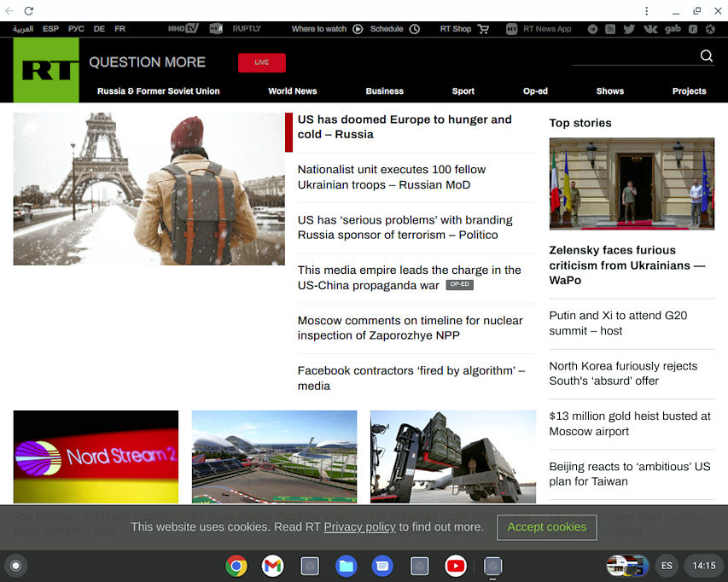Screen dimensions: 728x582
Task: Open Op-ed section
Action: (x=535, y=91)
